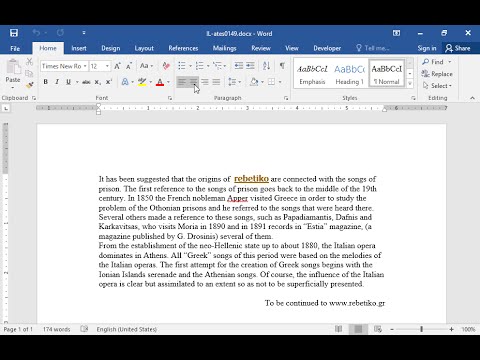Image resolution: width=480 pixels, height=360 pixels.
Task: Increase font size with Grow Font
Action: [117, 66]
